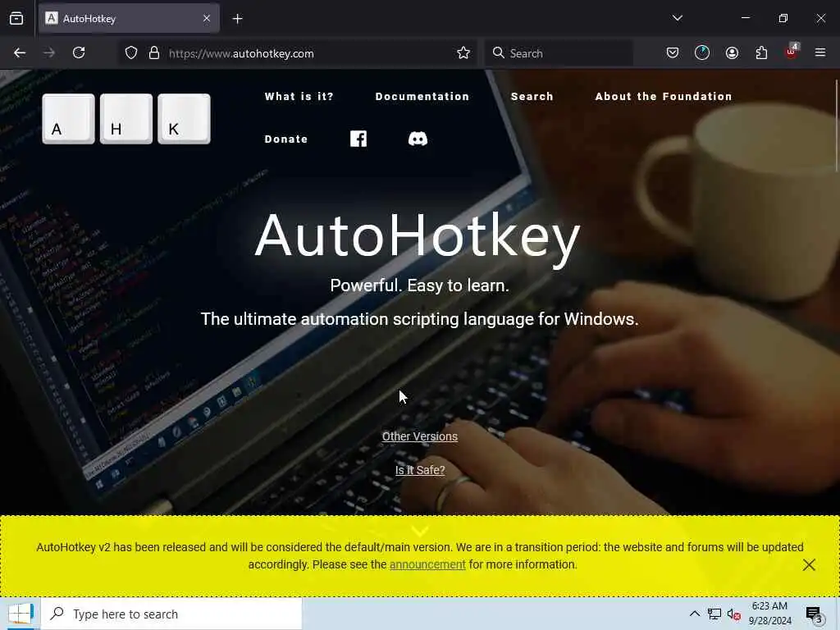Viewport: 840px width, 630px height.
Task: Open the Pocket save icon
Action: [673, 52]
